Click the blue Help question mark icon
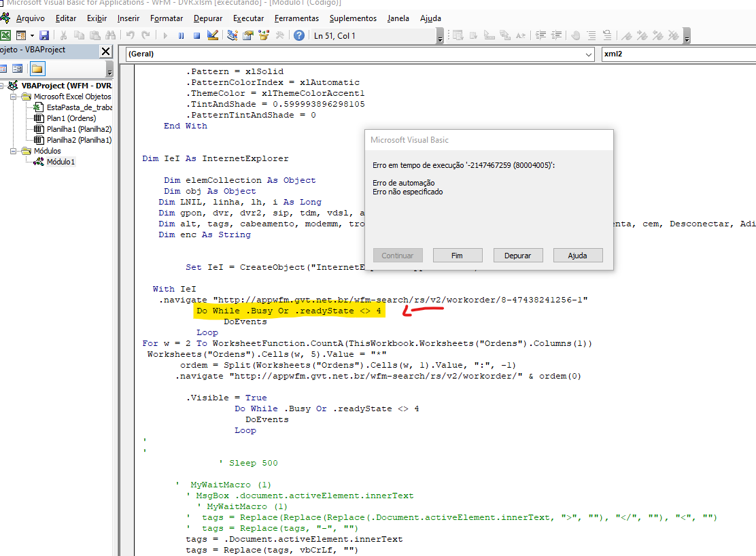Screen dimensions: 756x556 coord(299,35)
